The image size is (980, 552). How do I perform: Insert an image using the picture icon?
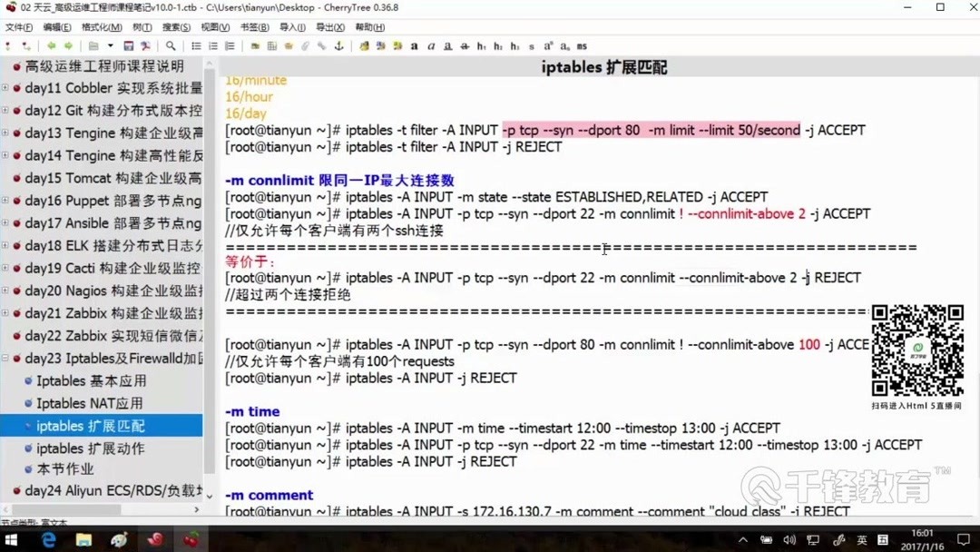click(255, 44)
